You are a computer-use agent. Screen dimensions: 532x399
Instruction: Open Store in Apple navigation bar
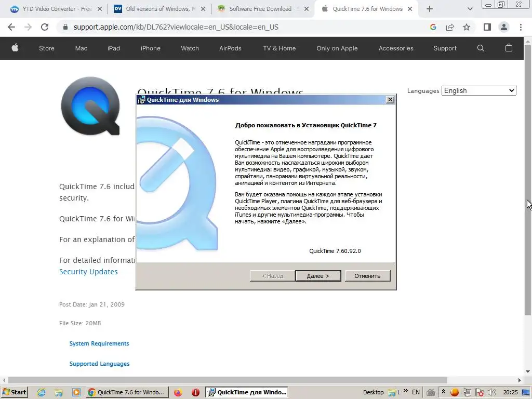click(x=46, y=48)
